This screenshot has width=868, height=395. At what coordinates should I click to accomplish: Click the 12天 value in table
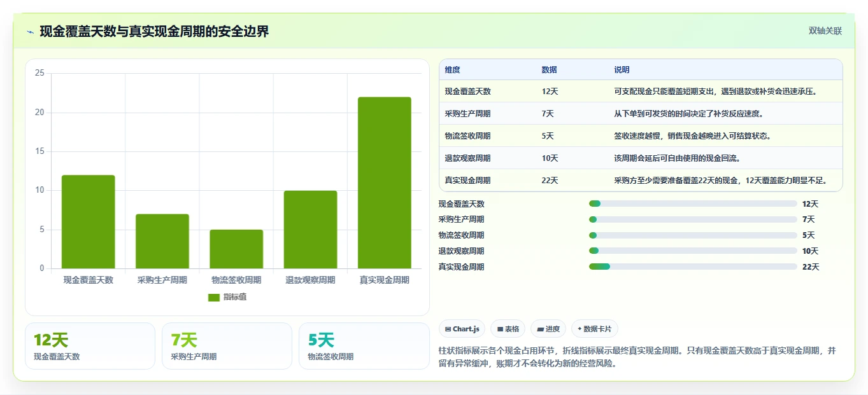550,92
